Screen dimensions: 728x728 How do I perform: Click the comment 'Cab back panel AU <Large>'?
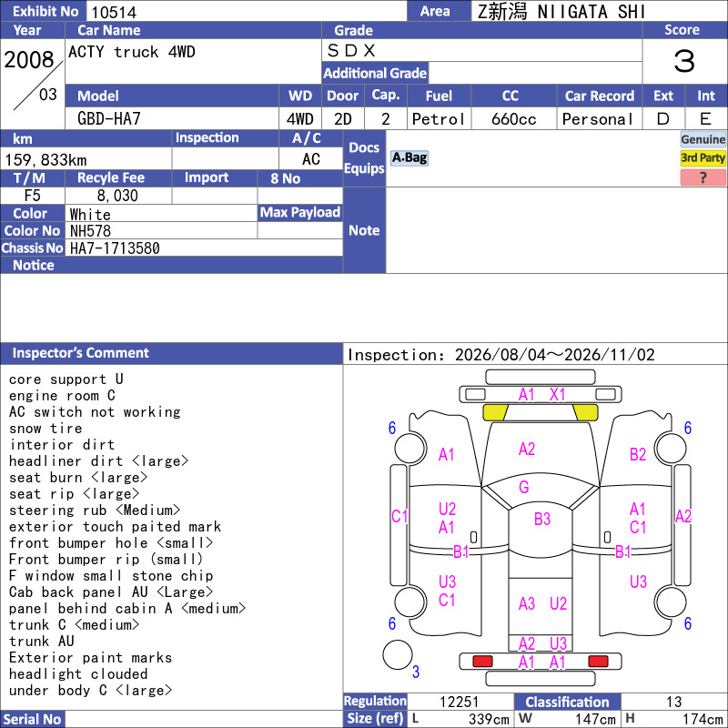pos(111,592)
